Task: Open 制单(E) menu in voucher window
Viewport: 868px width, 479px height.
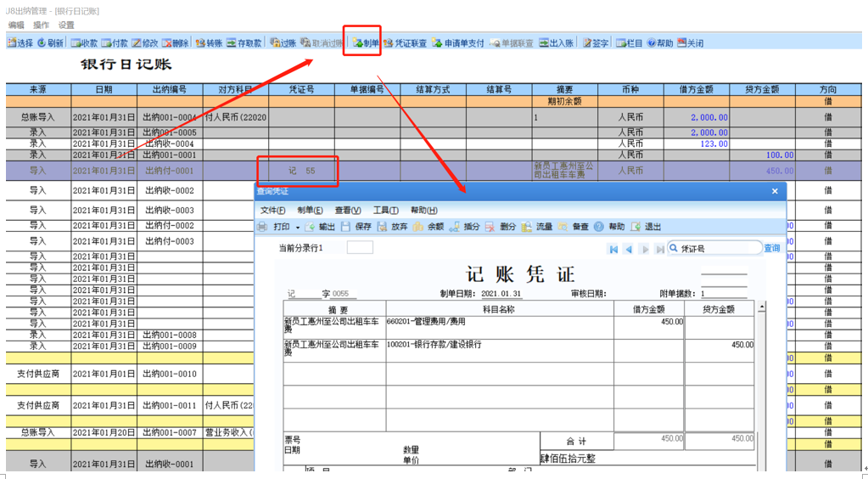Action: point(310,210)
